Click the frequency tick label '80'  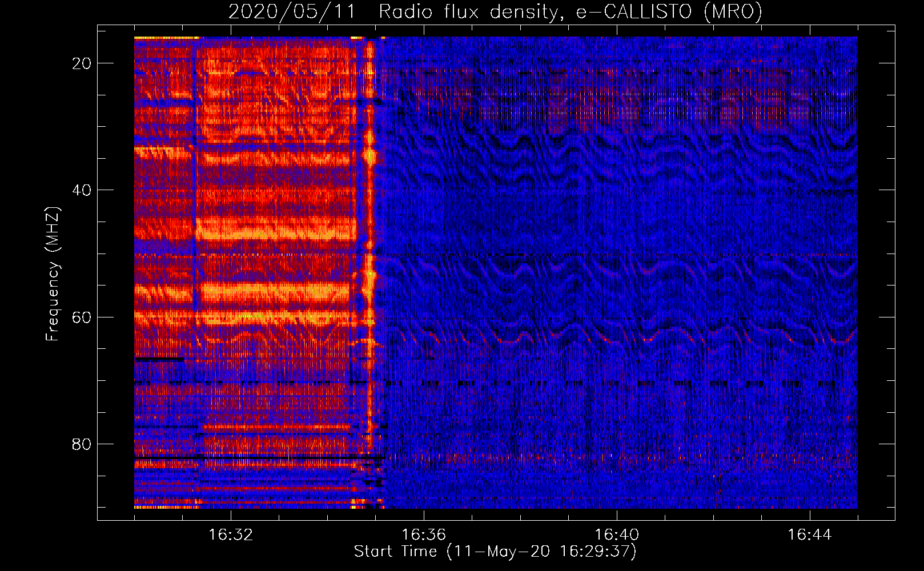pyautogui.click(x=82, y=444)
